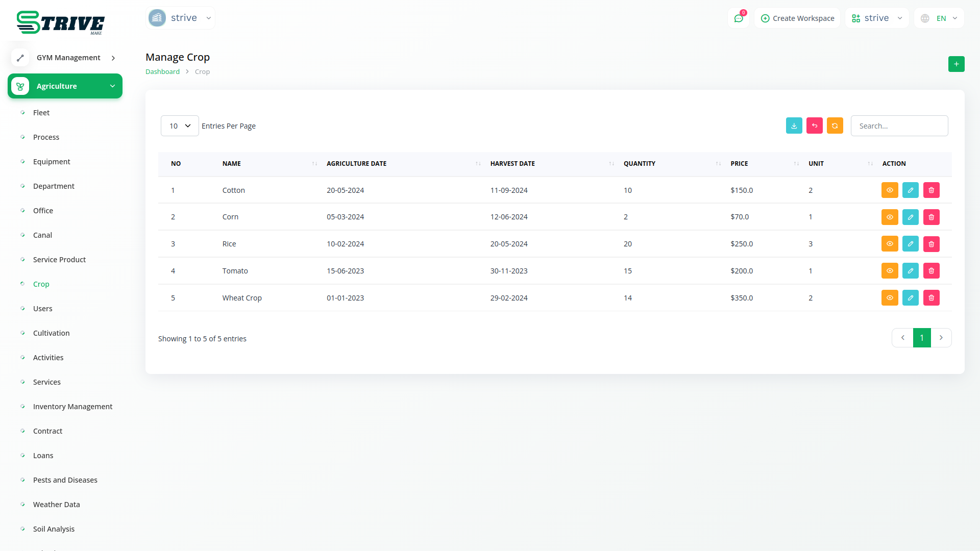View Cotton crop details eye icon
Viewport: 980px width, 551px height.
pos(889,190)
